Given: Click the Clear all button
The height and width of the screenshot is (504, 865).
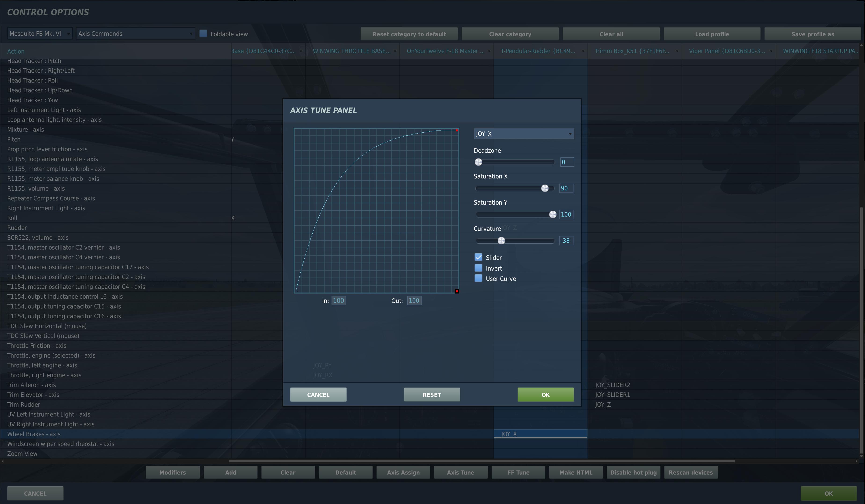Looking at the screenshot, I should (x=611, y=34).
